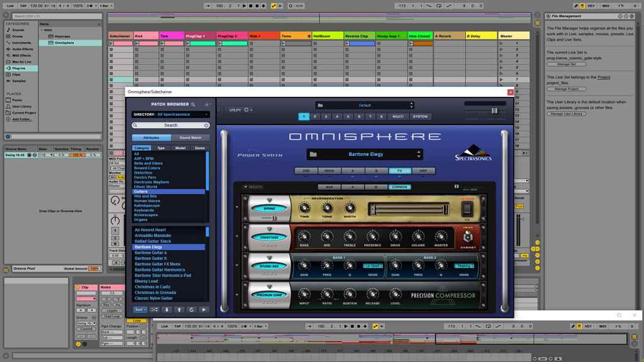
Task: Click the Manage Set button in File Management
Action: pyautogui.click(x=567, y=65)
